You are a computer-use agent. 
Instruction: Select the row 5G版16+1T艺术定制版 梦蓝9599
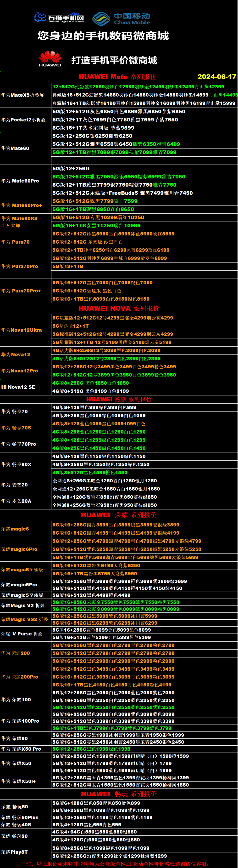click(145, 128)
